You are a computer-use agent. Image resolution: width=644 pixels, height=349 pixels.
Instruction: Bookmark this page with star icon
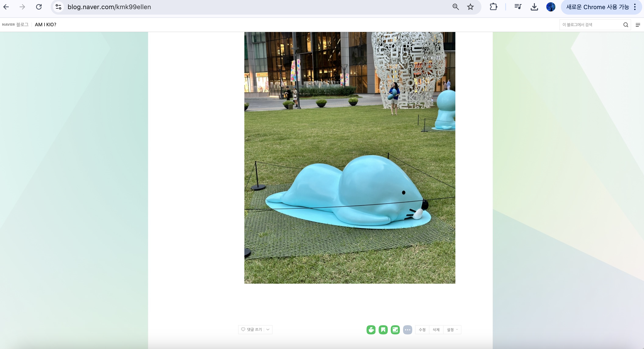point(470,7)
